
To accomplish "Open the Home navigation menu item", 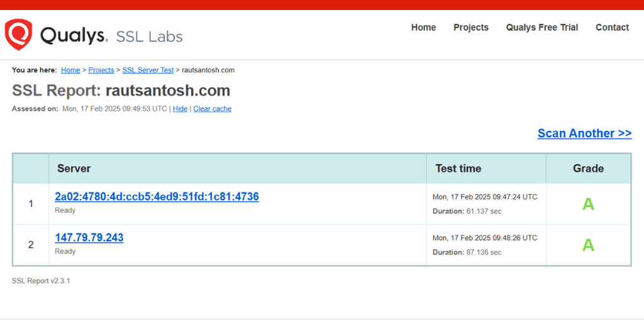I will click(x=423, y=28).
